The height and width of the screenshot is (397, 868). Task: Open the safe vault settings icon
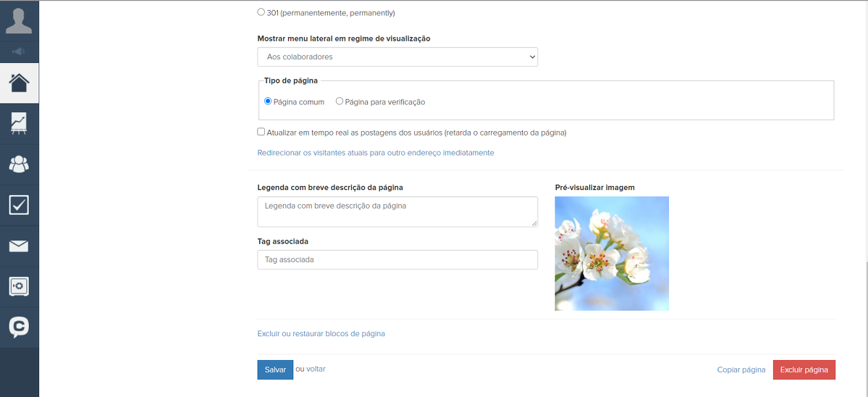coord(19,286)
